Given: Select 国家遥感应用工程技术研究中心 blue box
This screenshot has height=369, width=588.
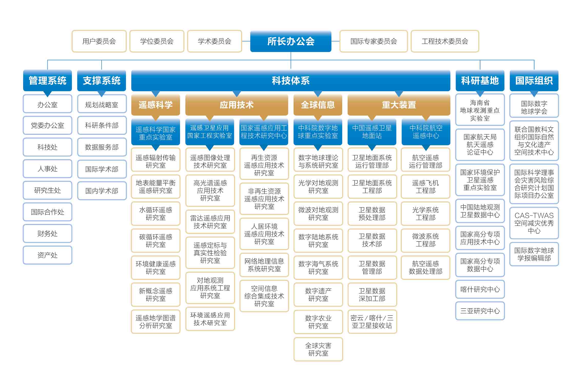Looking at the screenshot, I should coord(264,132).
